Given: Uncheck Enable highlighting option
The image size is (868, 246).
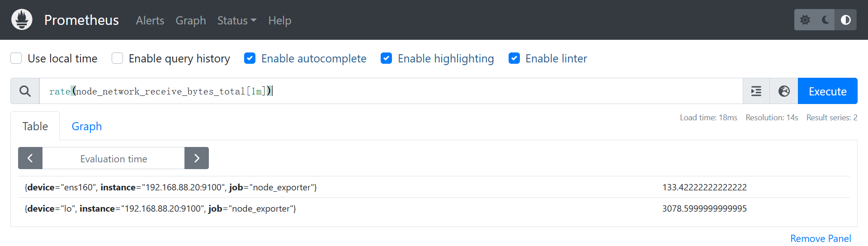Looking at the screenshot, I should (387, 58).
